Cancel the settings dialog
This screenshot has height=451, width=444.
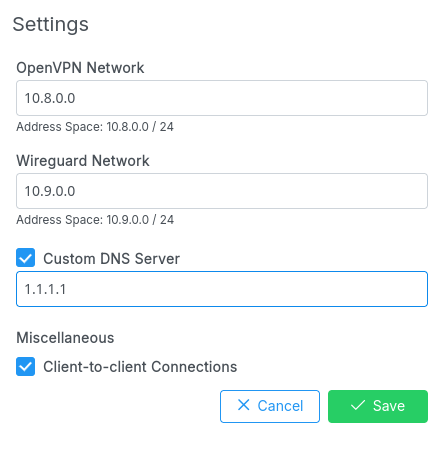pyautogui.click(x=270, y=406)
